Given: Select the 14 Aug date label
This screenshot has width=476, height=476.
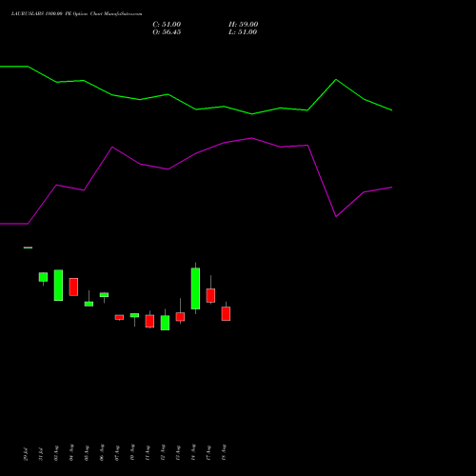Looking at the screenshot, I should [193, 452].
